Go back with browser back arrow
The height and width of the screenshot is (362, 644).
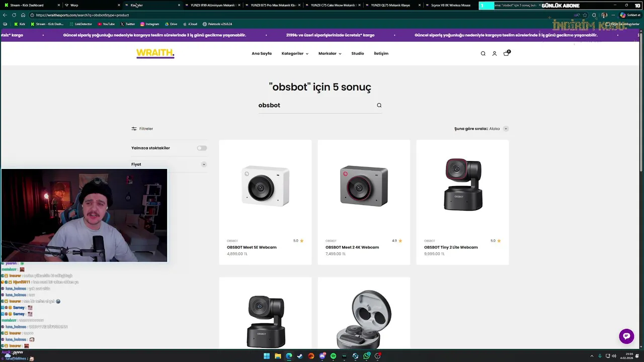[x=5, y=15]
